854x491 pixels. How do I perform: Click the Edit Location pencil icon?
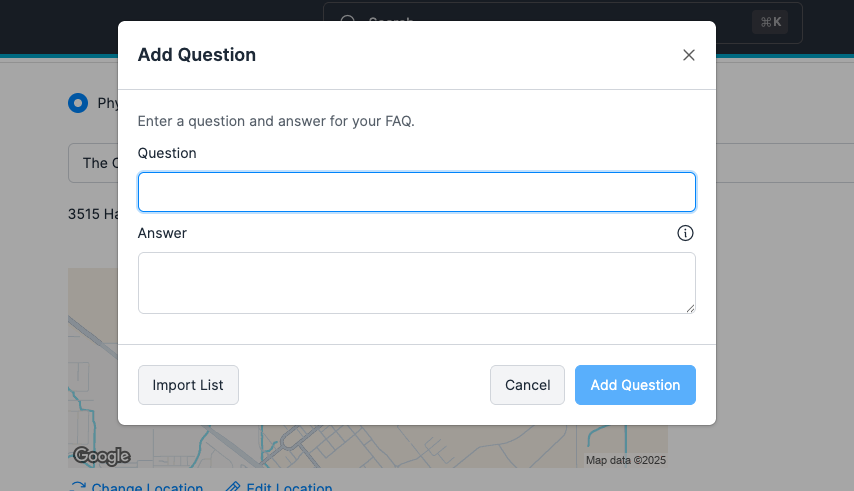233,487
